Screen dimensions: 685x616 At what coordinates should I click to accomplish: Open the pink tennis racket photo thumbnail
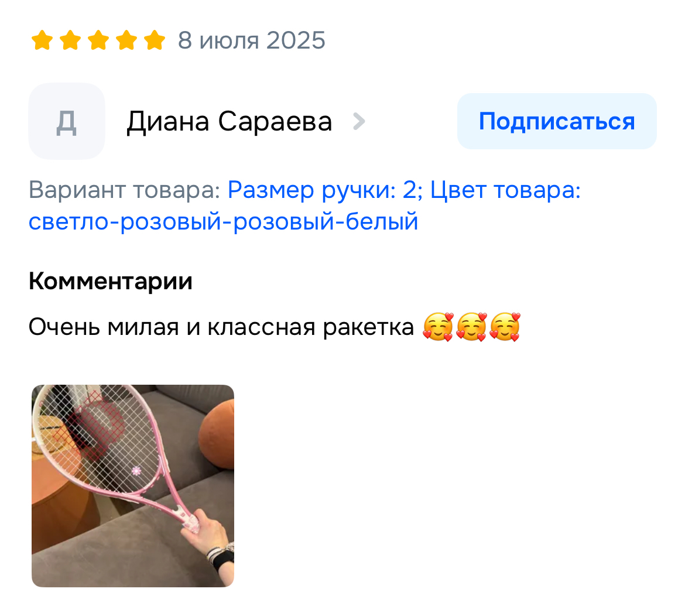coord(133,486)
